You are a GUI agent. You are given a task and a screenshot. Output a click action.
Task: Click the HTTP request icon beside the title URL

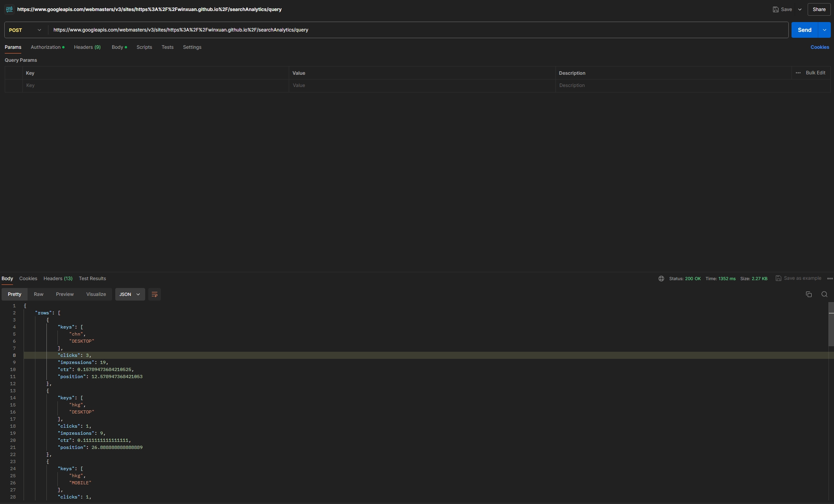pyautogui.click(x=9, y=9)
